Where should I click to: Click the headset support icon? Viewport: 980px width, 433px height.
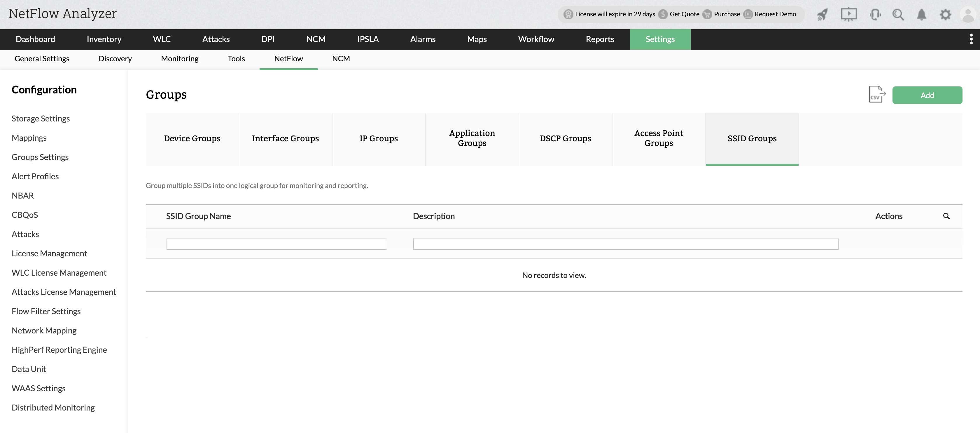(x=875, y=15)
